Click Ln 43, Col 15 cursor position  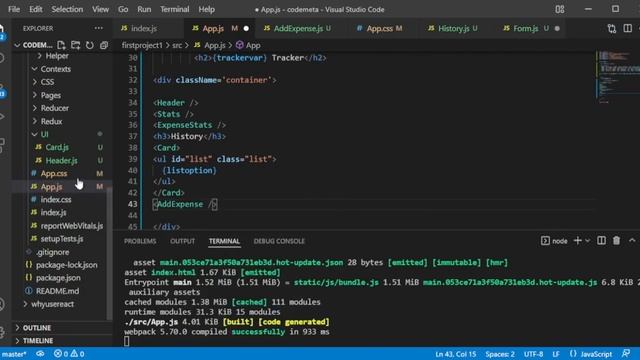[456, 354]
